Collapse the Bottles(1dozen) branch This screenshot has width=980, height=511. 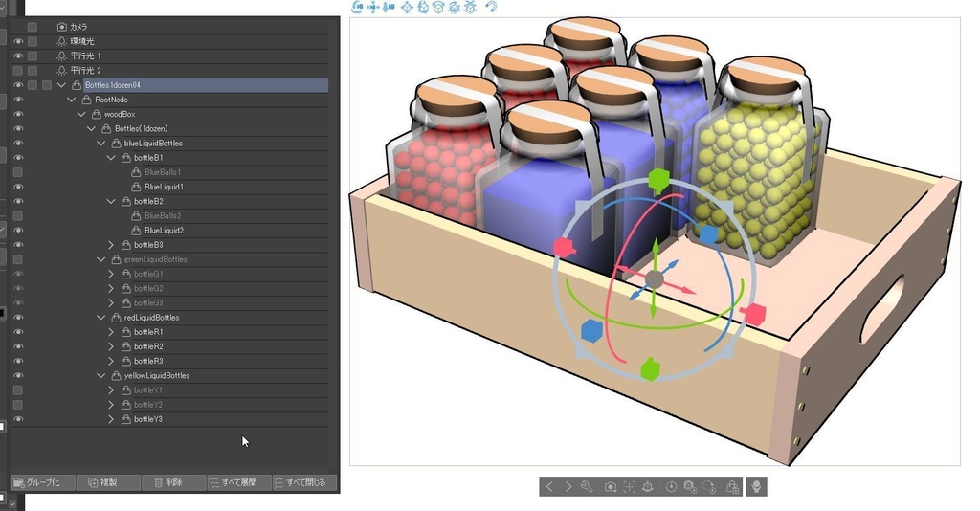pyautogui.click(x=91, y=128)
